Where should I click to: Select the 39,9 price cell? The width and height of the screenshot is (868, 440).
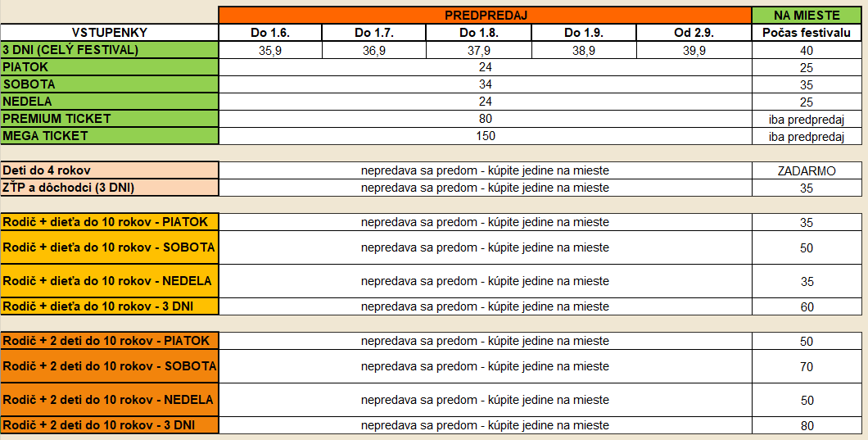coord(694,50)
